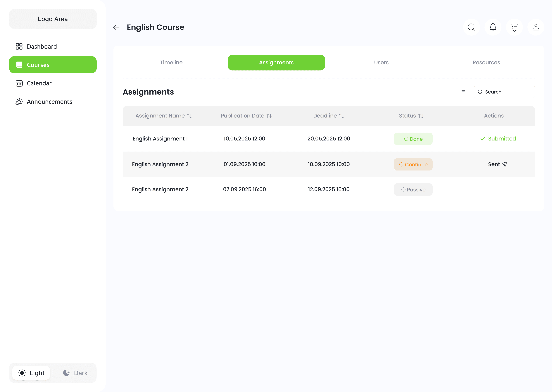Switch to Dark theme
The image size is (552, 392).
[x=75, y=373]
